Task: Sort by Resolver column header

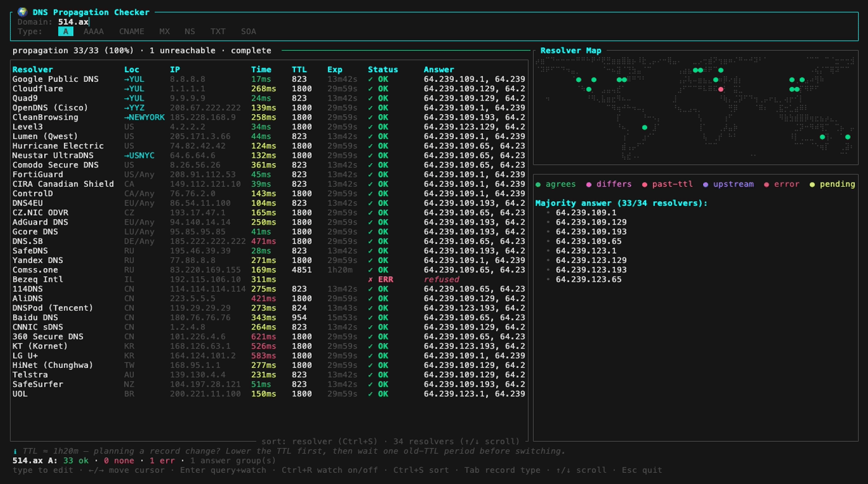Action: point(33,69)
